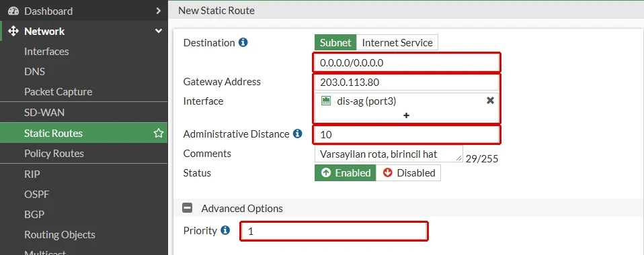Click the Administrative Distance field
The width and height of the screenshot is (644, 255).
click(407, 134)
